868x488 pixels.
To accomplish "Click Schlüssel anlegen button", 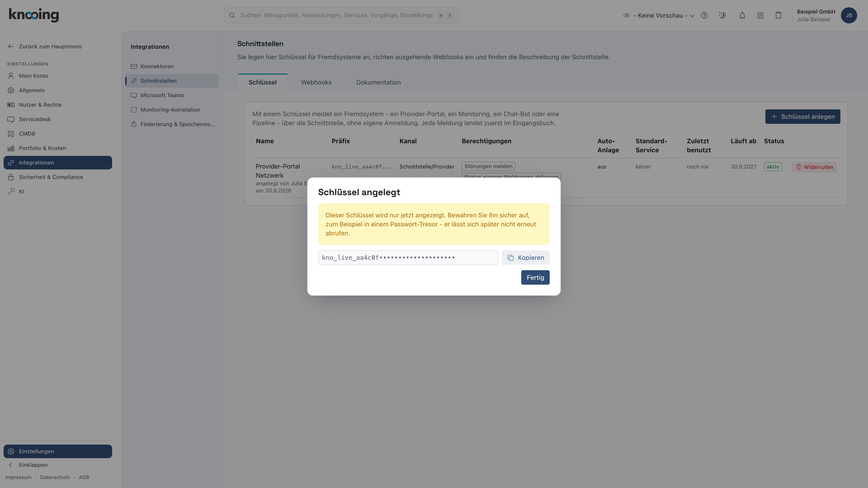I will point(803,117).
